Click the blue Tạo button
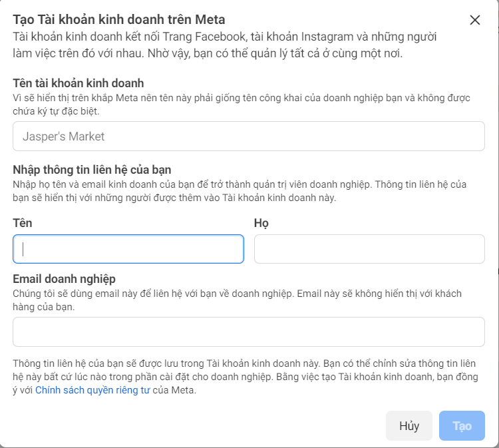Viewport: 499px width, 448px height. (462, 426)
